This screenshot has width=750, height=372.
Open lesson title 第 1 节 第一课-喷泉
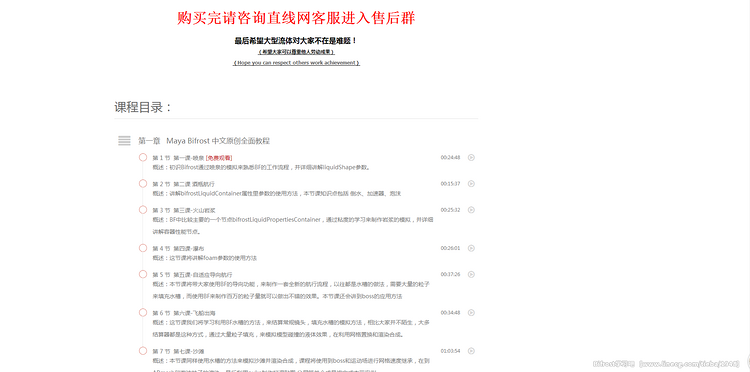point(178,158)
